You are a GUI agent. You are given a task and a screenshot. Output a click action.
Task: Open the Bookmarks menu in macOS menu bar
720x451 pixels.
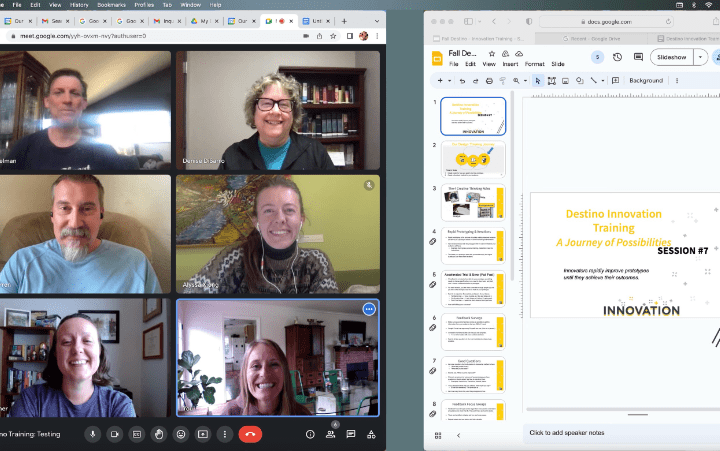click(x=111, y=5)
